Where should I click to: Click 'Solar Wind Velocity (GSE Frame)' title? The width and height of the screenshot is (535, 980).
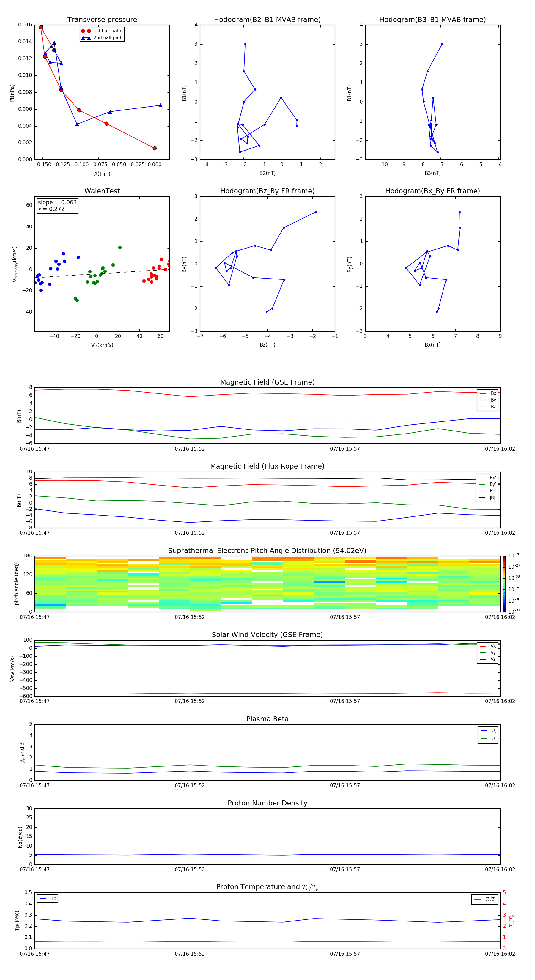pyautogui.click(x=267, y=635)
